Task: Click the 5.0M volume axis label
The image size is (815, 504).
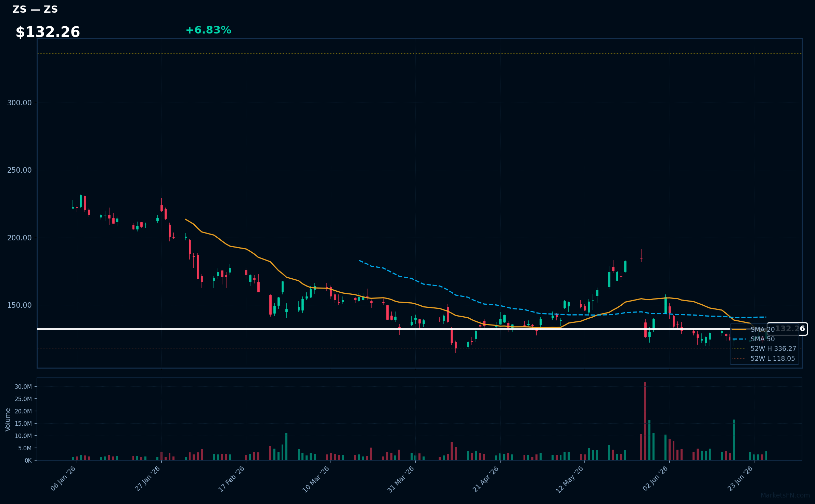Action: (x=25, y=448)
